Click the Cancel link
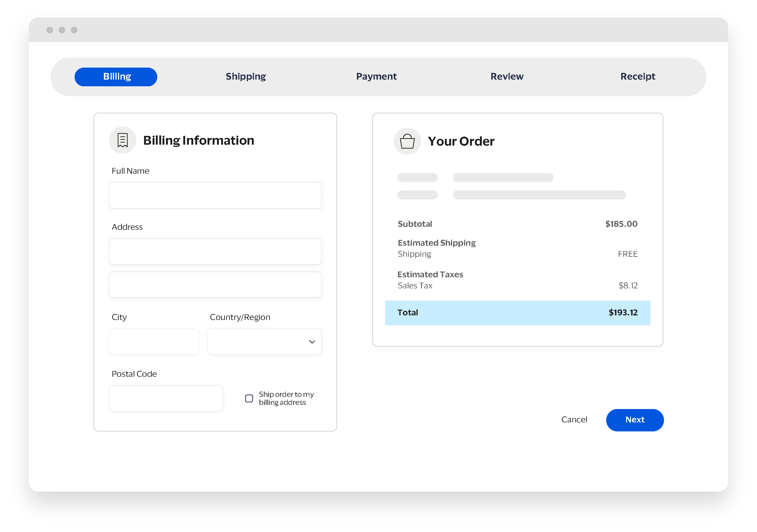The height and width of the screenshot is (532, 757). coord(574,420)
